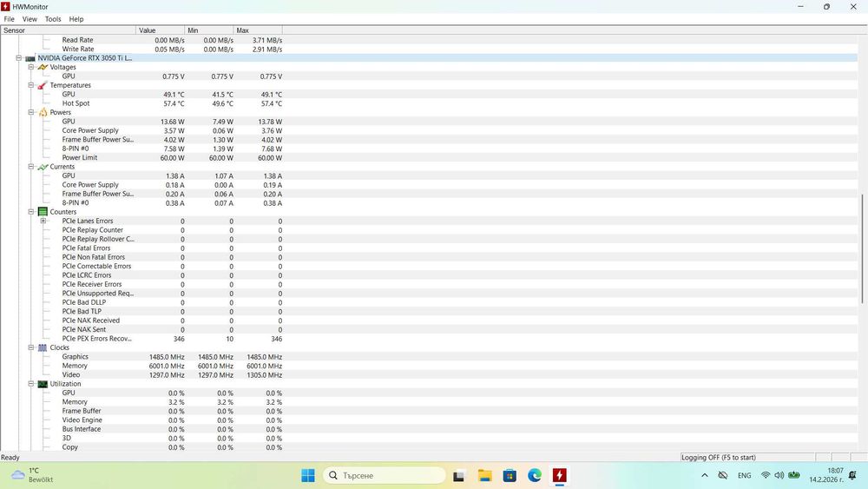Click the Logging OFF status bar panel
This screenshot has height=489, width=868.
[747, 458]
